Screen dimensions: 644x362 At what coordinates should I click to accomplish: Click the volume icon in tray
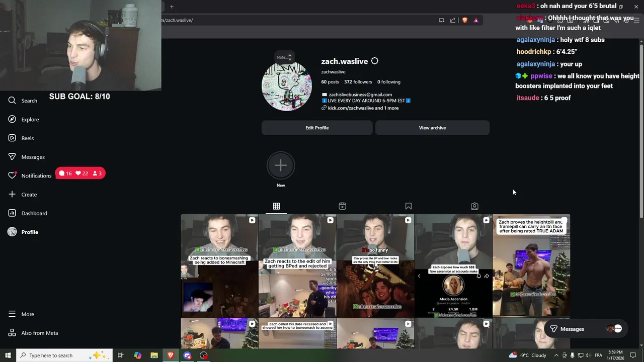click(588, 355)
